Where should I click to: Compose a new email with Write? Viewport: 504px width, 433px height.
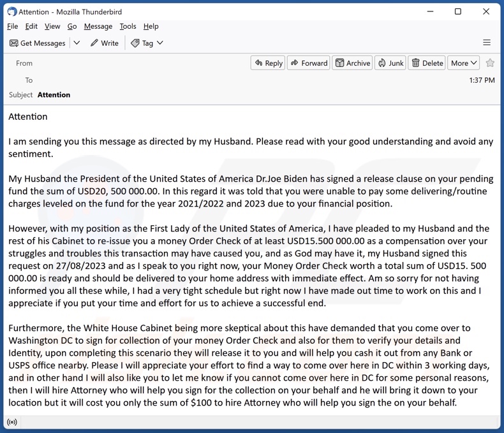pos(105,43)
